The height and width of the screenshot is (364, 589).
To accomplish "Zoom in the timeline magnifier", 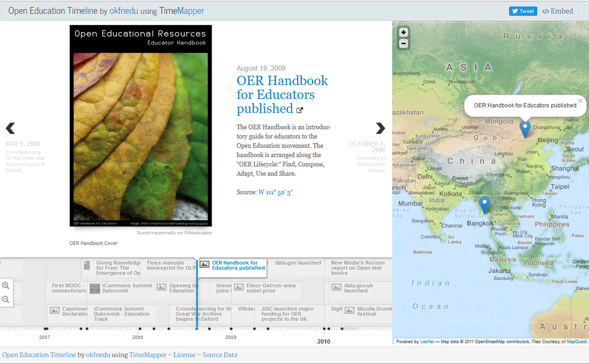I will coord(5,286).
